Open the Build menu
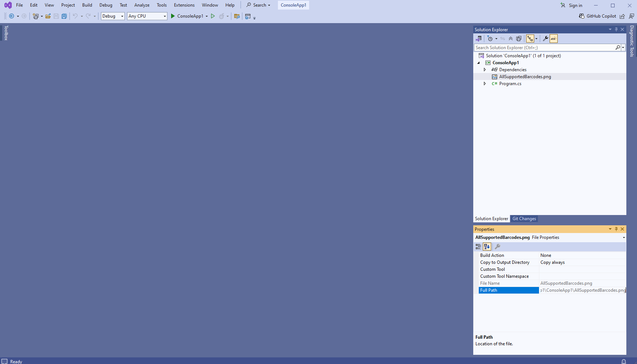The height and width of the screenshot is (364, 637). click(x=87, y=5)
